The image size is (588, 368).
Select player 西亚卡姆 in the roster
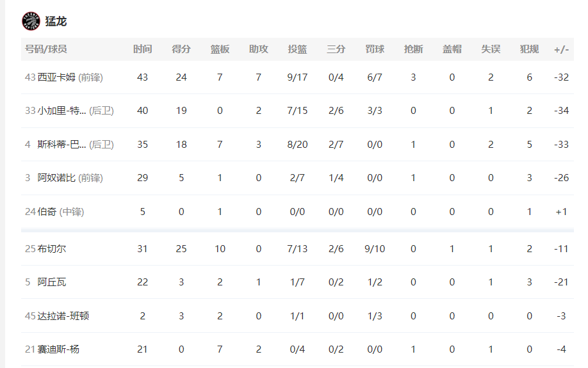56,77
